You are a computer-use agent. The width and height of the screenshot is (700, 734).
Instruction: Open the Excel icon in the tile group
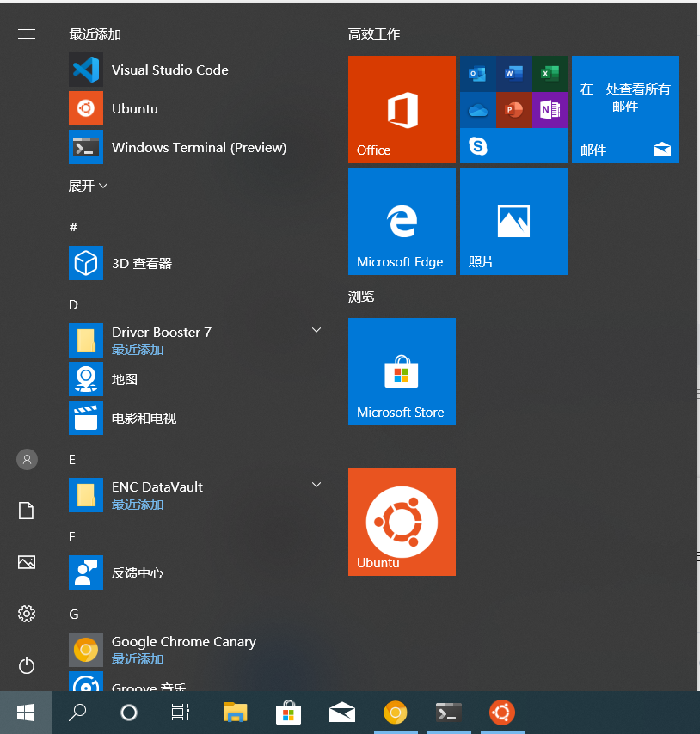point(550,74)
